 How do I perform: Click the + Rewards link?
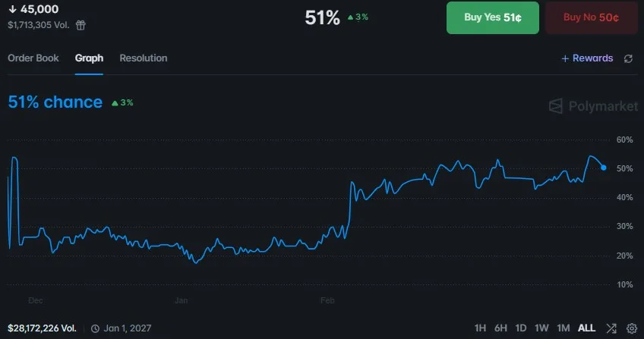click(587, 58)
